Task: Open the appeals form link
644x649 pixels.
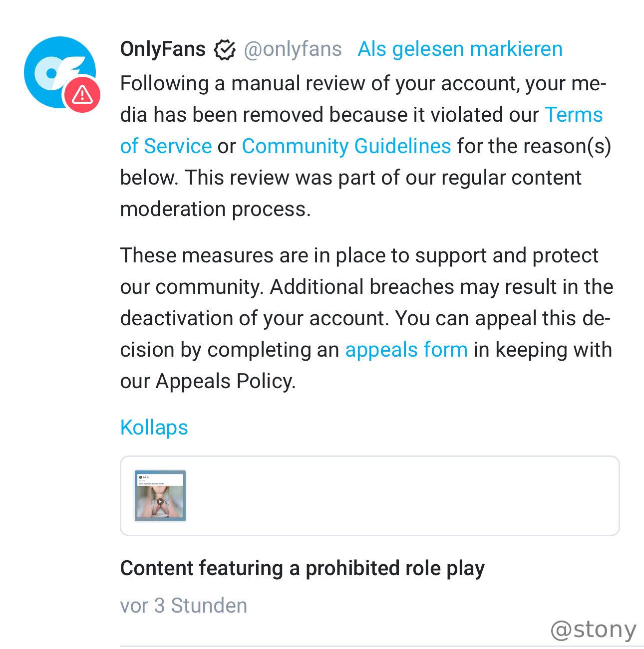Action: [406, 350]
